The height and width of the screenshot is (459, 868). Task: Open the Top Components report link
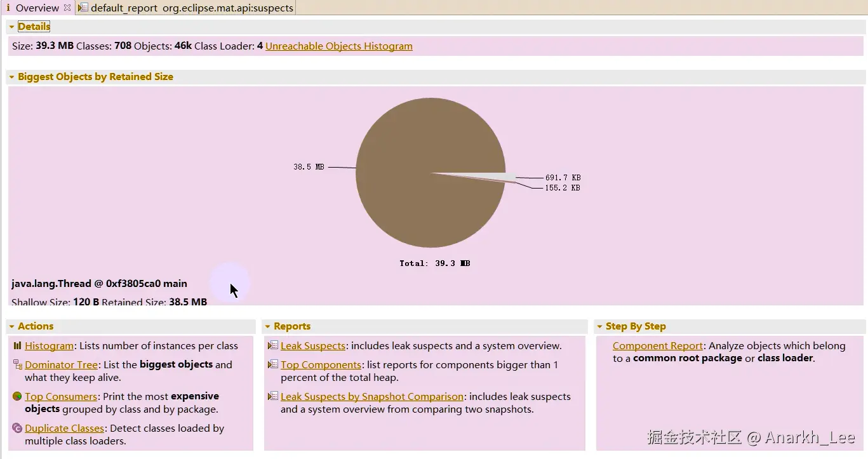coord(321,364)
